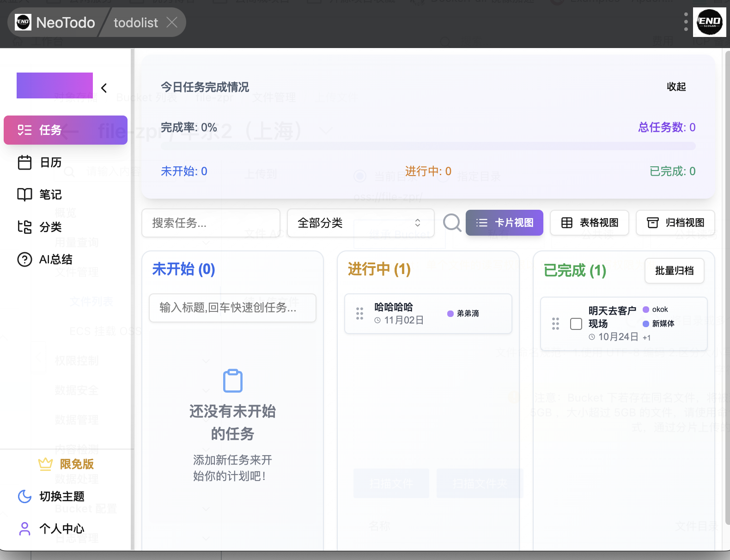Click drag handle of 明天去客户现场 task
Screen dimensions: 730x560
[x=555, y=324]
